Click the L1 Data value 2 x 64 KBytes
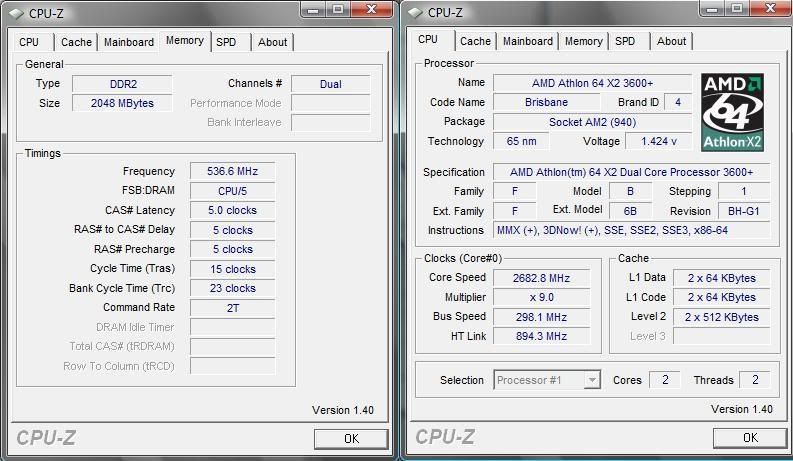This screenshot has height=461, width=793. [722, 278]
